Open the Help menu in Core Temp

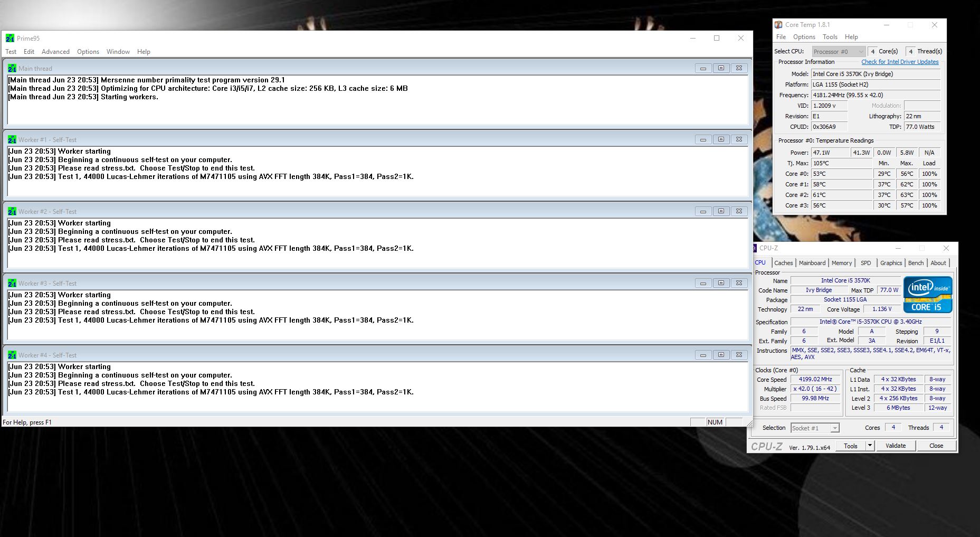click(x=851, y=37)
